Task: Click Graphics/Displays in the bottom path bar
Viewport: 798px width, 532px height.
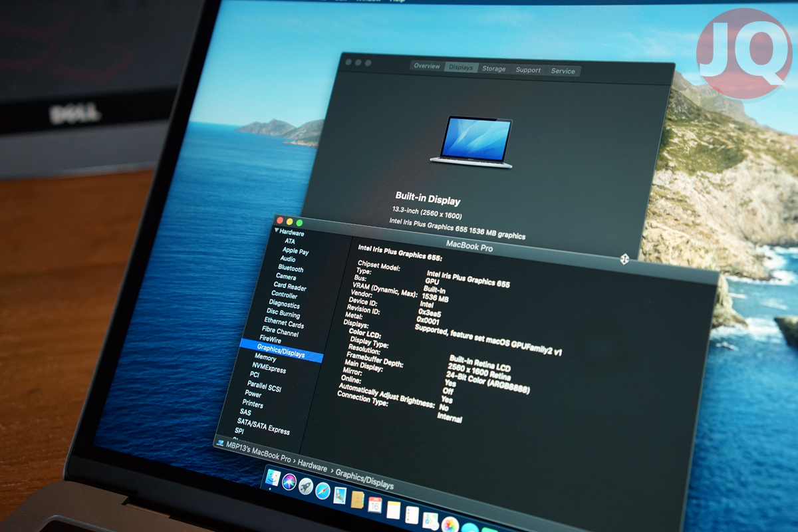Action: (364, 479)
